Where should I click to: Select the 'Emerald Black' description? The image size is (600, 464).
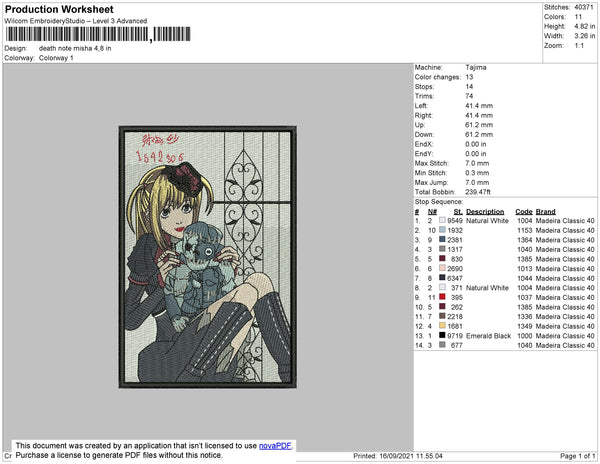[489, 335]
